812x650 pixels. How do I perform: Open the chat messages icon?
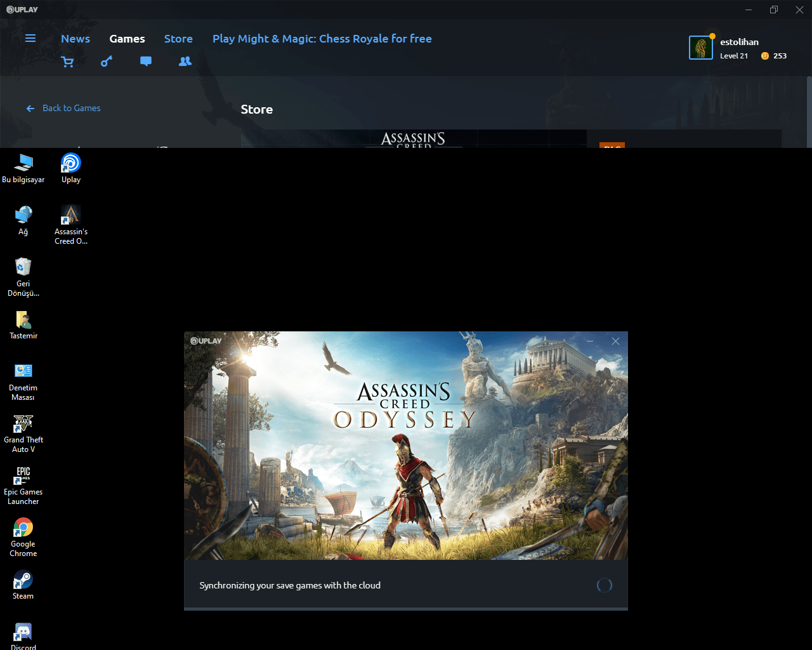tap(146, 62)
